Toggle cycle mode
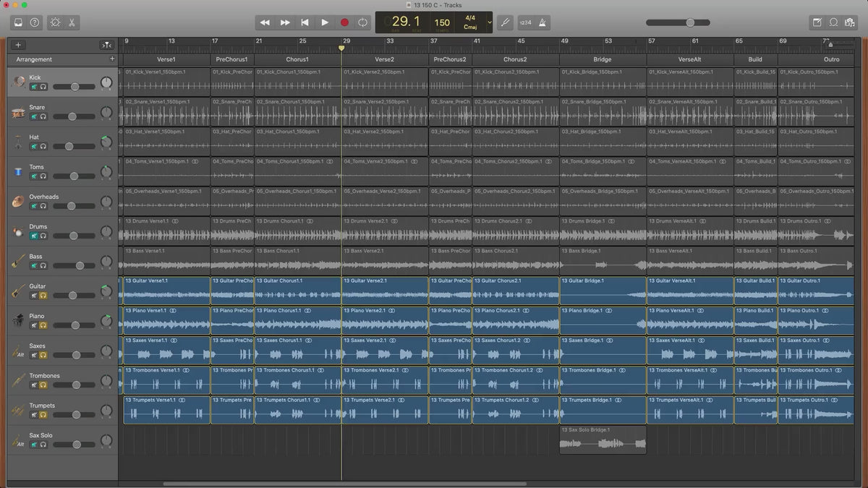 point(362,22)
